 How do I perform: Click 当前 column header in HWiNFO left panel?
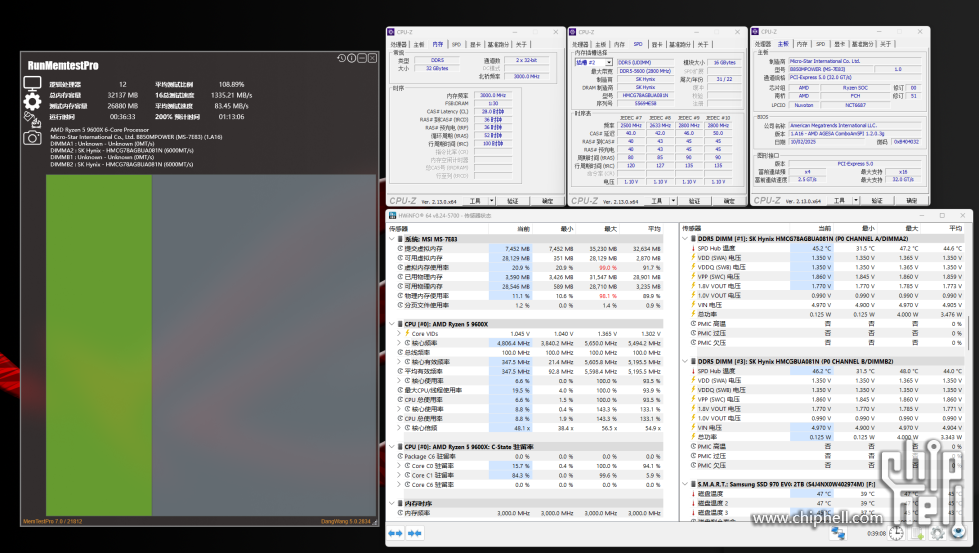523,229
